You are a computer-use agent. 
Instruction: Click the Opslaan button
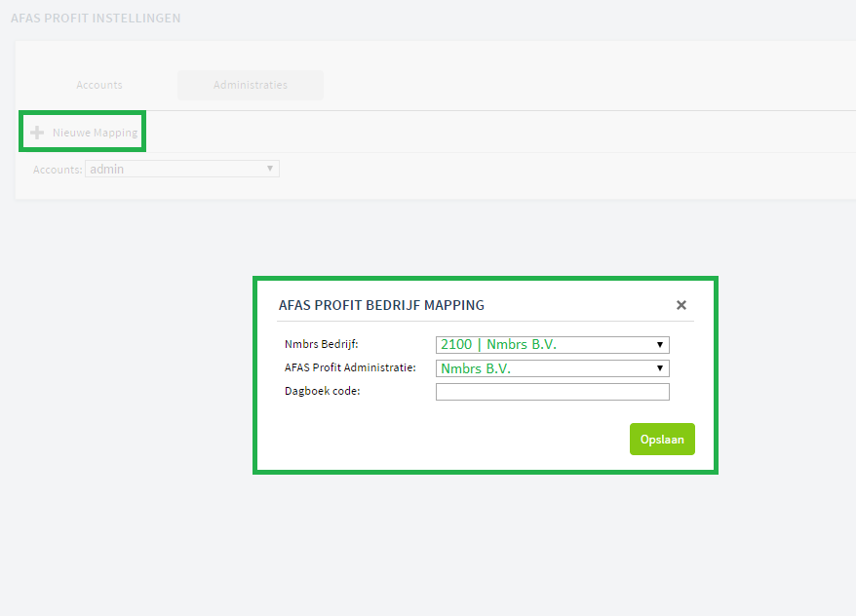click(x=662, y=440)
